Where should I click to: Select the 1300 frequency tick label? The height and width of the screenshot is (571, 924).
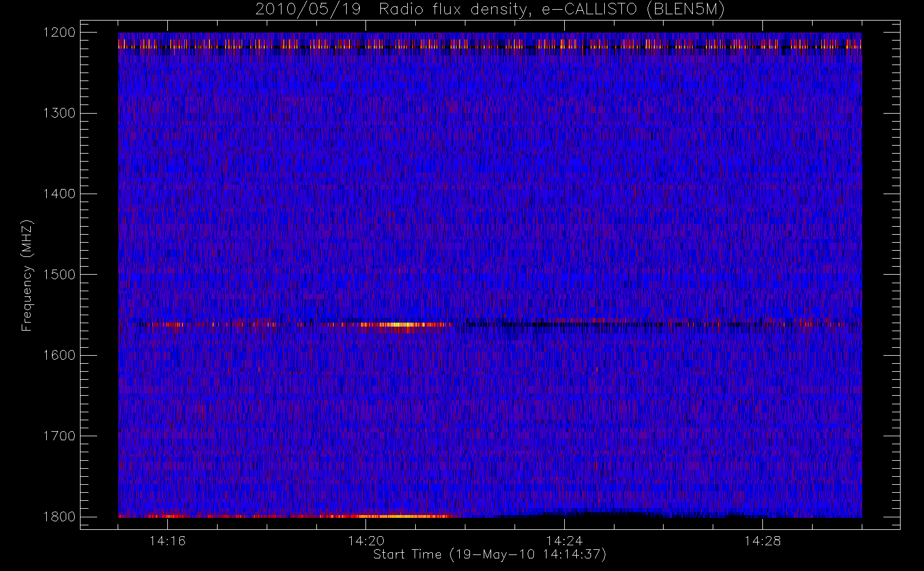tap(60, 113)
